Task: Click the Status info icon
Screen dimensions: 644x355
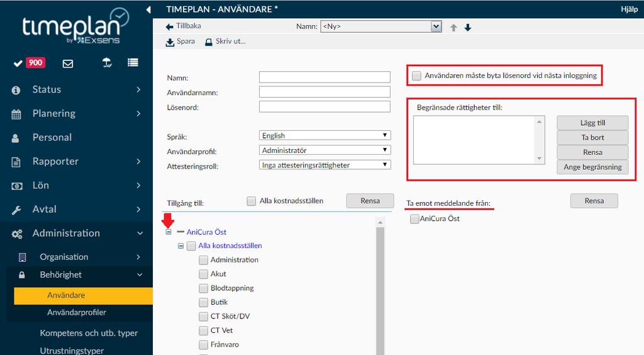Action: (16, 90)
